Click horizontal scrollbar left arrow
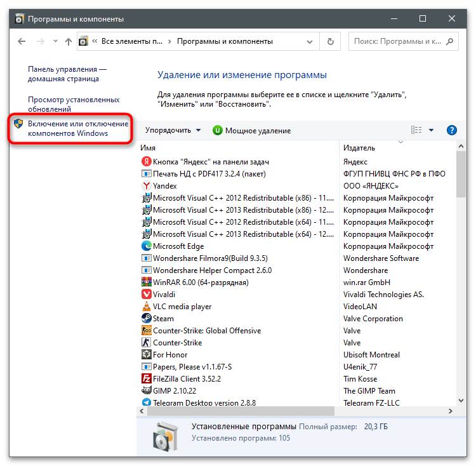Viewport: 476px width, 466px height. (x=142, y=411)
